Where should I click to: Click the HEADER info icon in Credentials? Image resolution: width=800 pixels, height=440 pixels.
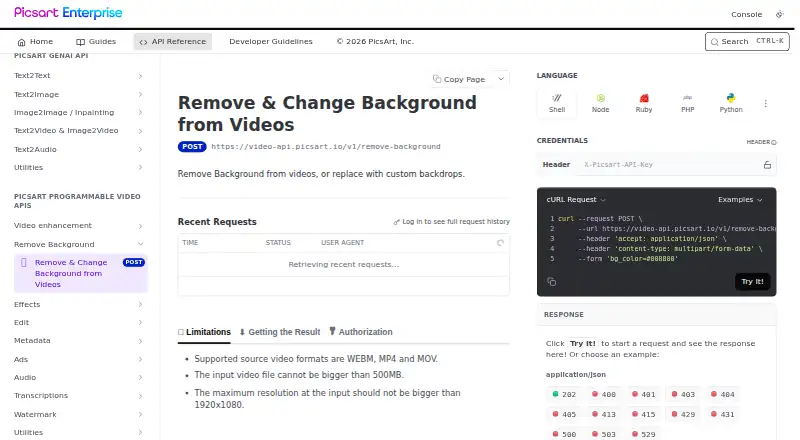(774, 142)
